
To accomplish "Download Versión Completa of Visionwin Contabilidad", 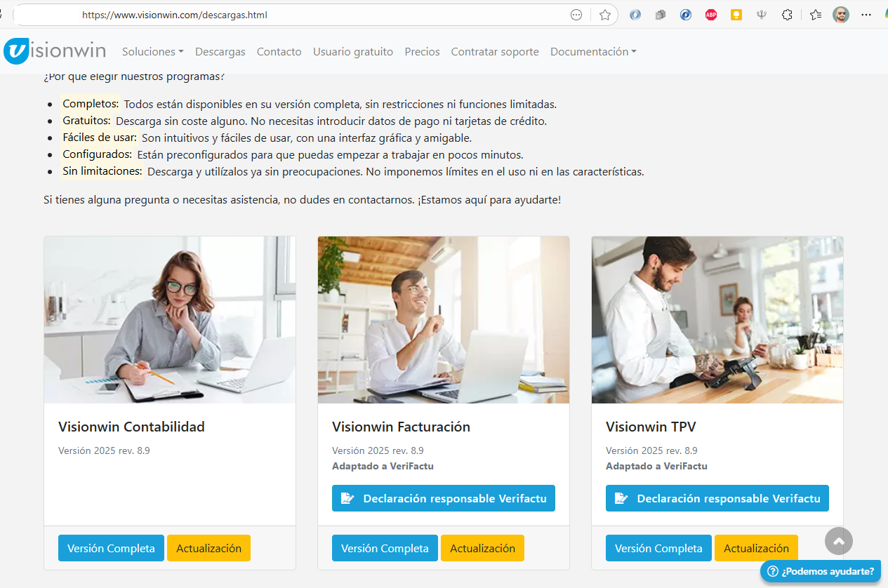I will pyautogui.click(x=111, y=548).
